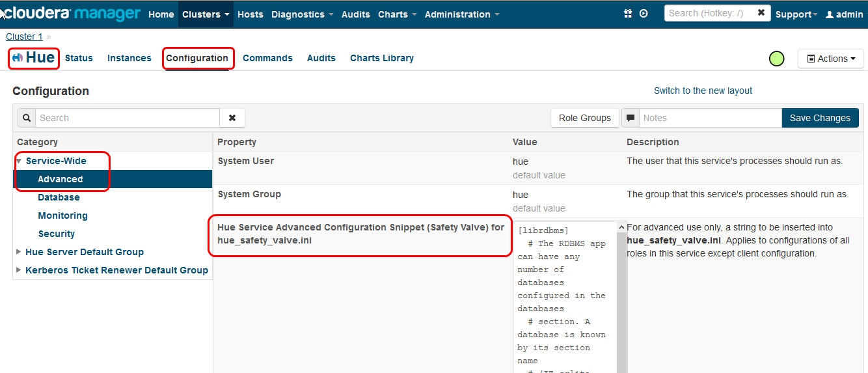868x373 pixels.
Task: Switch to the Commands tab
Action: pos(267,58)
